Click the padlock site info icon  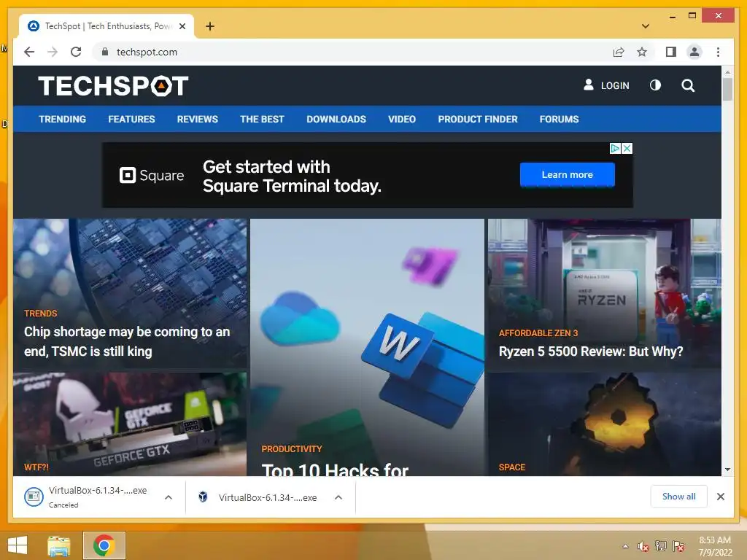pos(105,52)
